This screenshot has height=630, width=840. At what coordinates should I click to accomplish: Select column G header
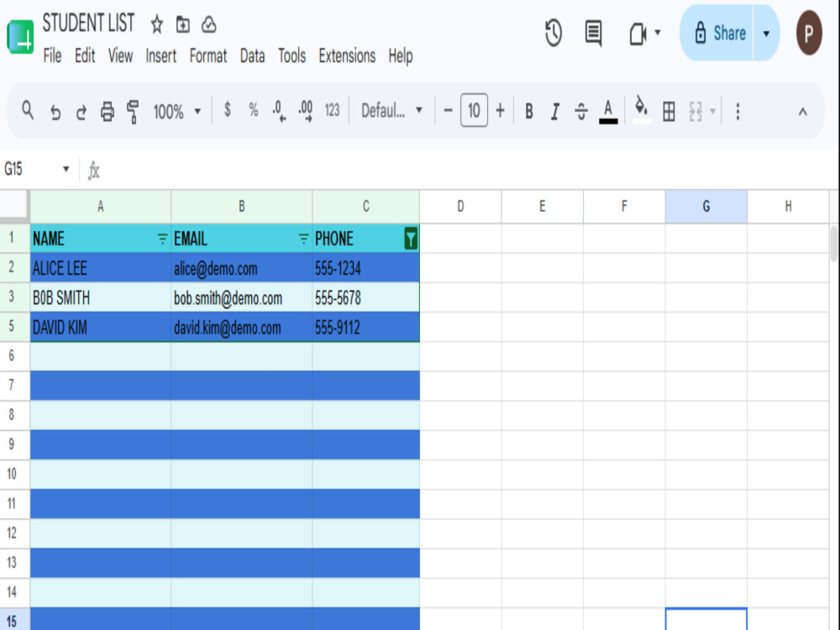pos(706,207)
